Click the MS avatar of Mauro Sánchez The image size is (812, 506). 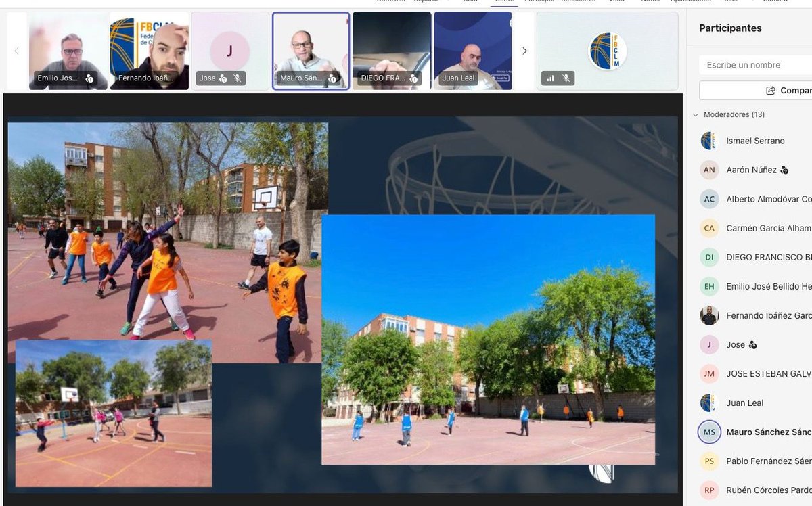(709, 432)
